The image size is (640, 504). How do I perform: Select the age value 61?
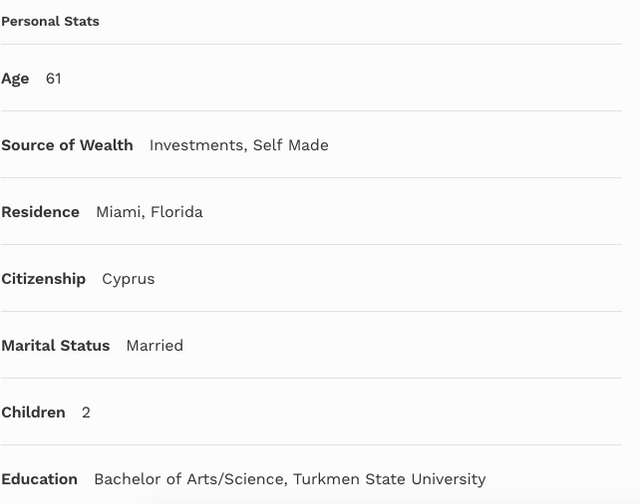coord(54,78)
